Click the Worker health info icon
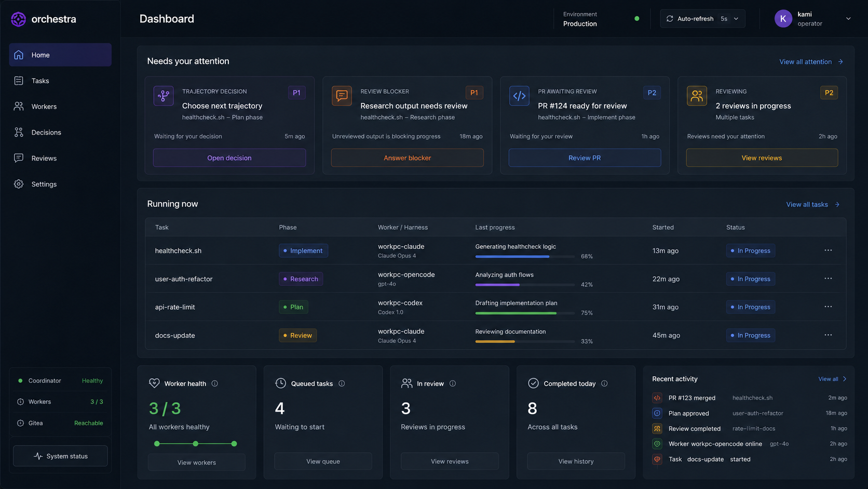The image size is (868, 489). (215, 384)
